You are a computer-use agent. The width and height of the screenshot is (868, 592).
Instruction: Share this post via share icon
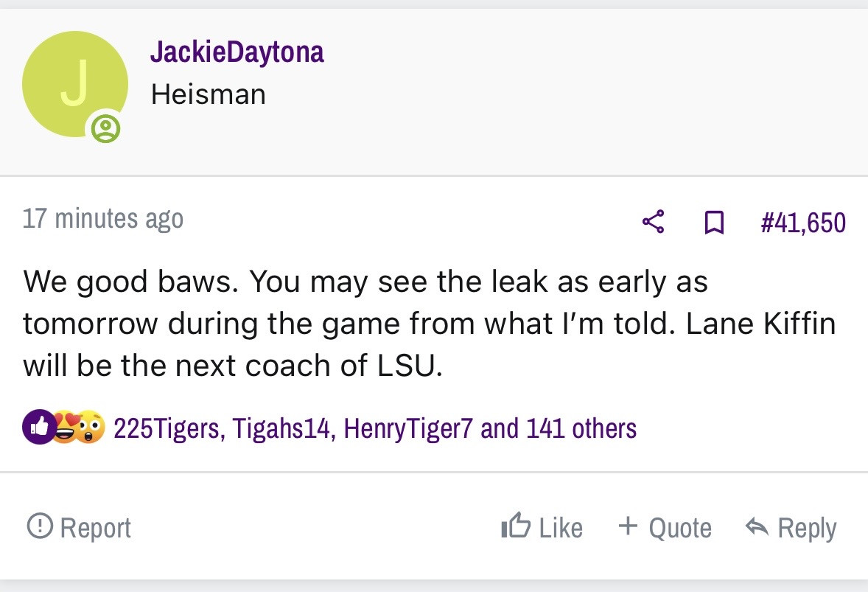(653, 221)
